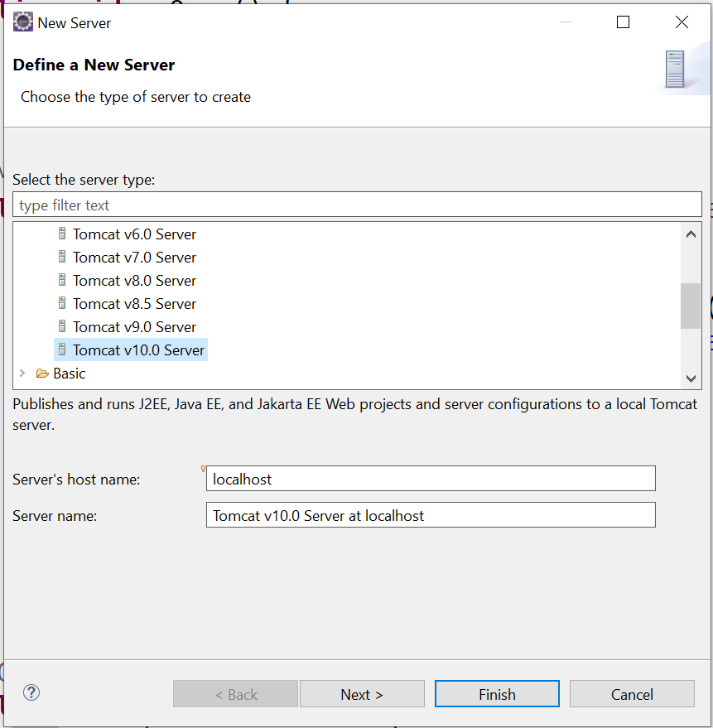Click the content assist bulb by host name
713x728 pixels.
[x=203, y=469]
